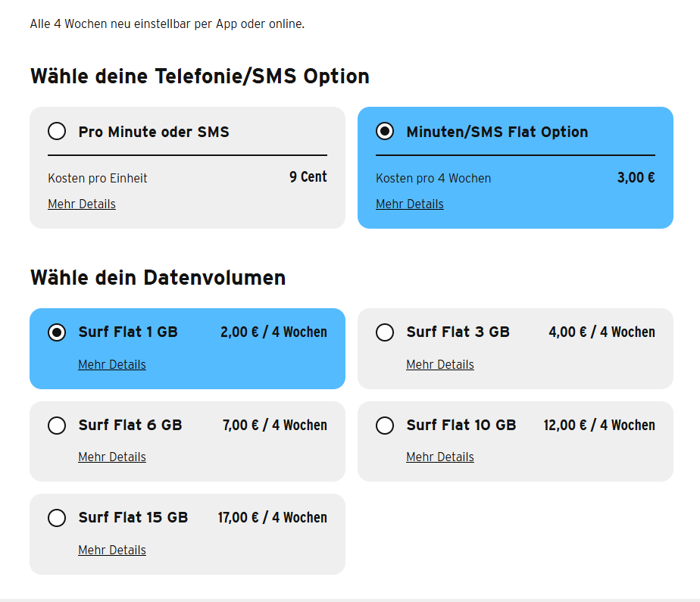Select the Pro Minute oder SMS radio button
This screenshot has height=602, width=700.
pyautogui.click(x=57, y=132)
